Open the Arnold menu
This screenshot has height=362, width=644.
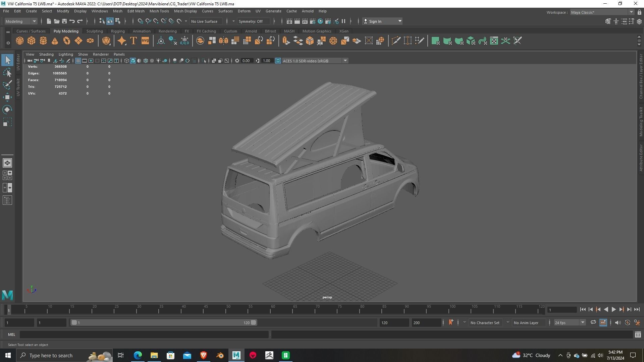click(307, 11)
